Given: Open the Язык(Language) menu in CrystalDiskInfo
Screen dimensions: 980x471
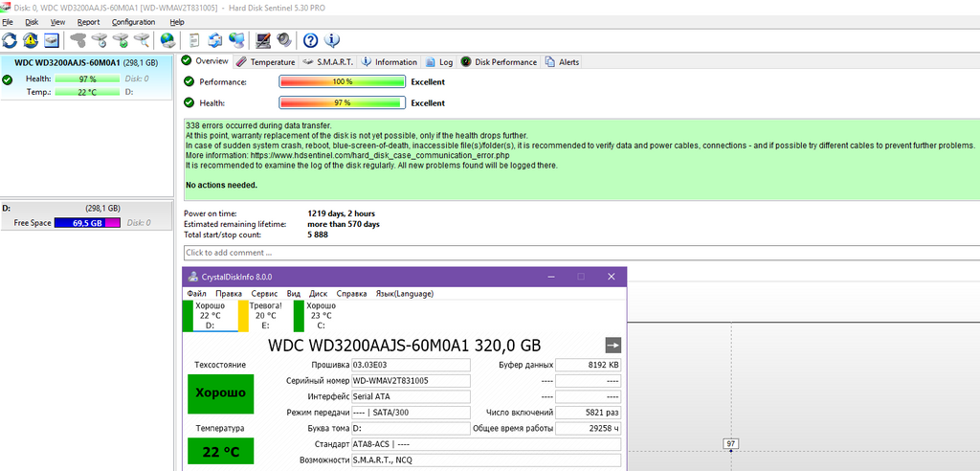Looking at the screenshot, I should tap(405, 293).
